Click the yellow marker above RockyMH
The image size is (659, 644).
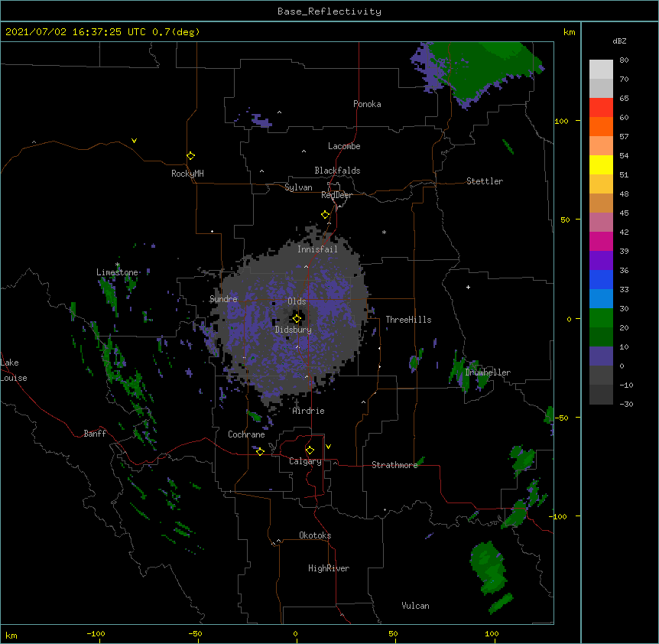pos(190,155)
